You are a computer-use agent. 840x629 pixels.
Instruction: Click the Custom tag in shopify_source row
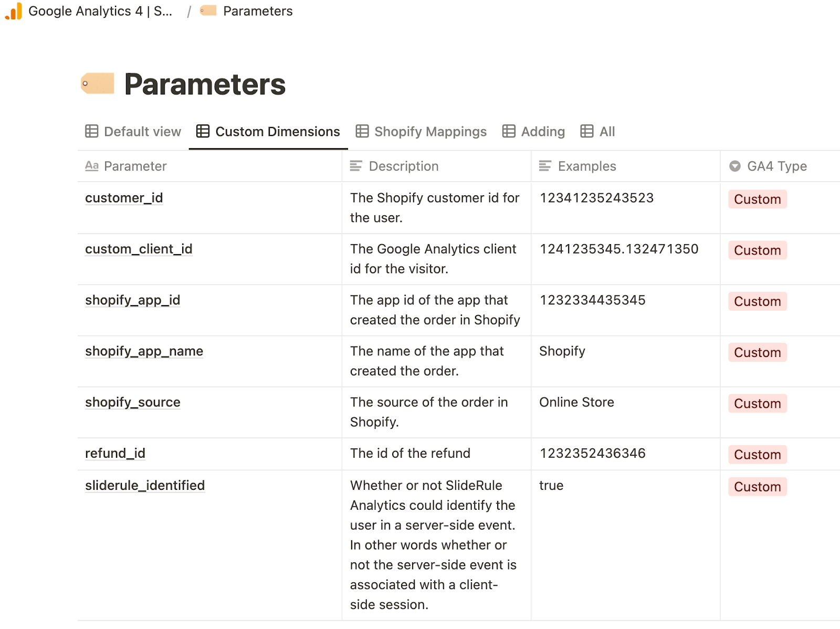pyautogui.click(x=757, y=404)
